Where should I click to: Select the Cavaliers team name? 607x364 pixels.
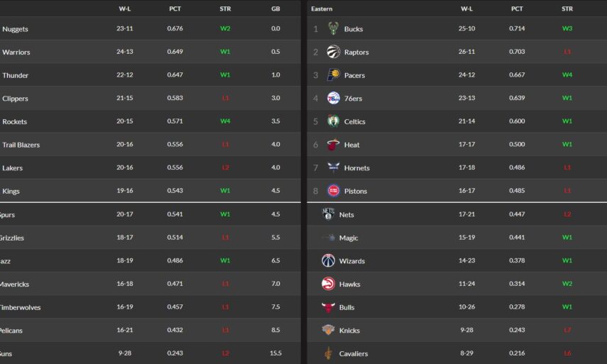pos(354,354)
